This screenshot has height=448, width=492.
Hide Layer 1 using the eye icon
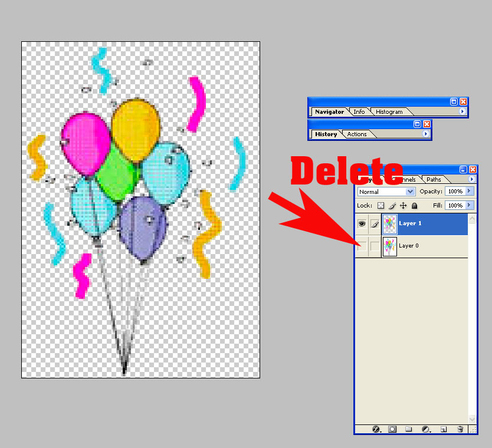point(362,224)
